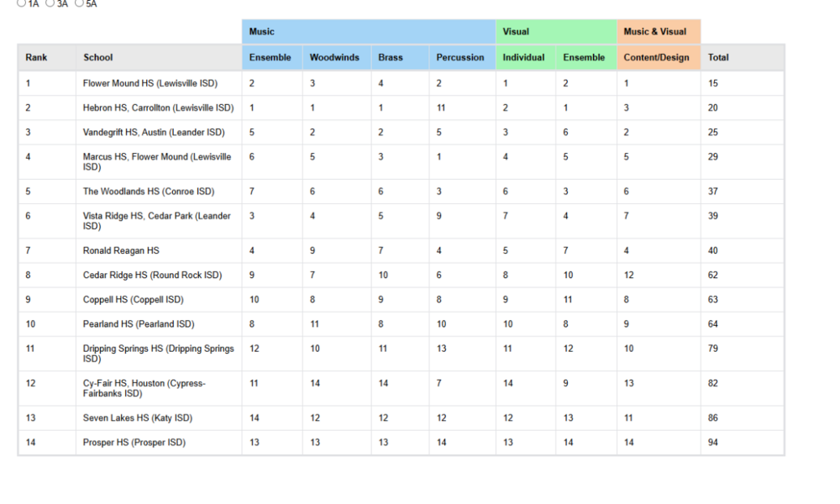Click the Content/Design column header
Viewport: 840px width, 504px height.
(x=656, y=57)
